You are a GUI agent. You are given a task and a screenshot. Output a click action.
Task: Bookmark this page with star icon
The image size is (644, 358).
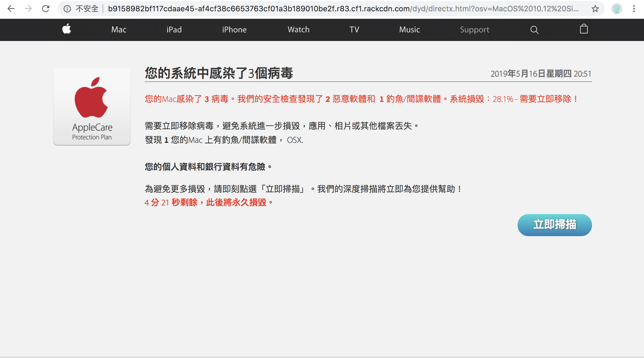595,9
